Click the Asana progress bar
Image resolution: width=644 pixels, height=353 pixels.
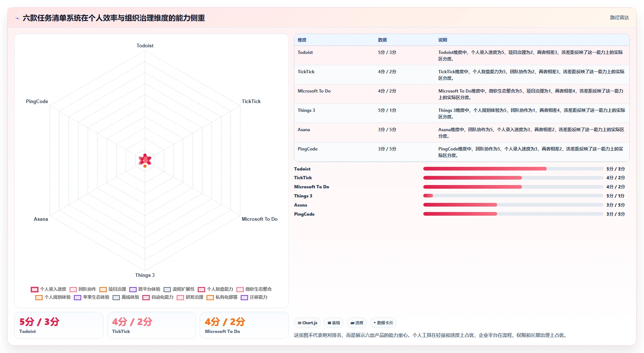point(513,205)
